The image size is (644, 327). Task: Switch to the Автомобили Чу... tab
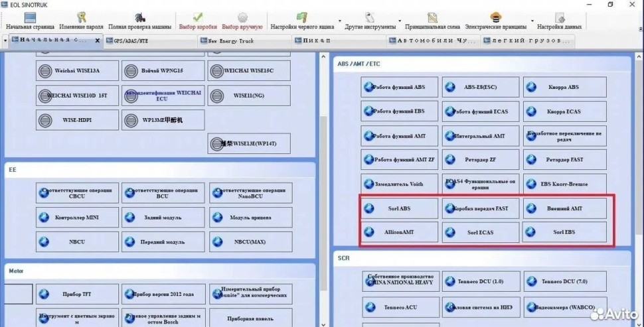click(x=434, y=41)
